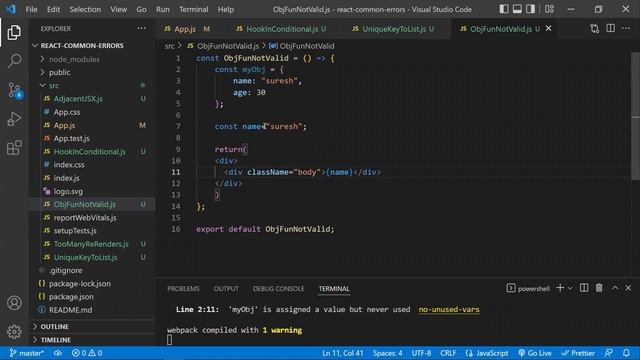Open package.json in explorer
The width and height of the screenshot is (640, 360).
pyautogui.click(x=92, y=297)
